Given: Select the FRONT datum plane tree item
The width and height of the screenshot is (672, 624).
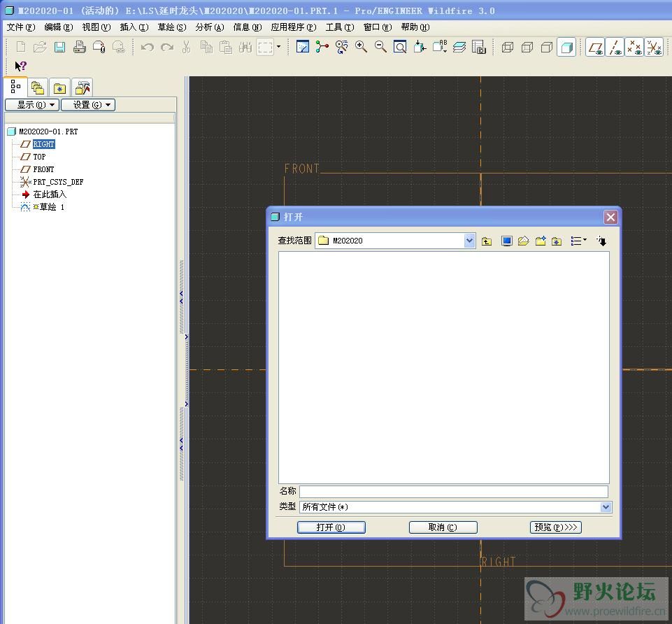Looking at the screenshot, I should (x=43, y=169).
